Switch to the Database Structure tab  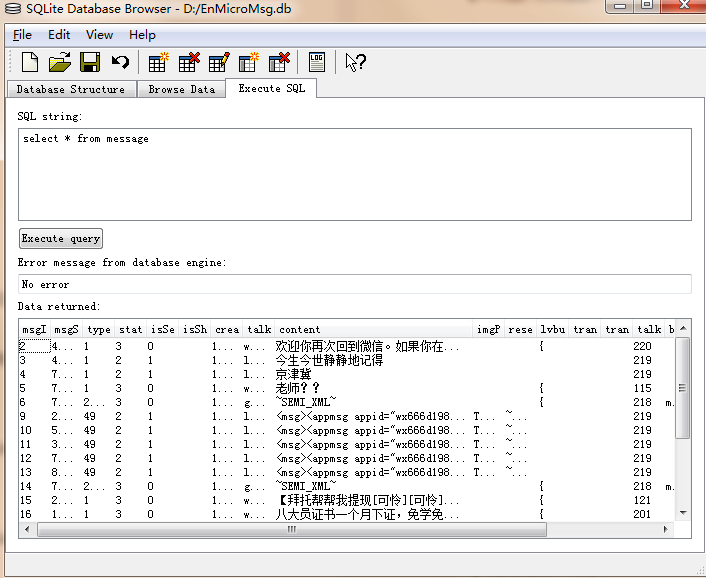71,89
